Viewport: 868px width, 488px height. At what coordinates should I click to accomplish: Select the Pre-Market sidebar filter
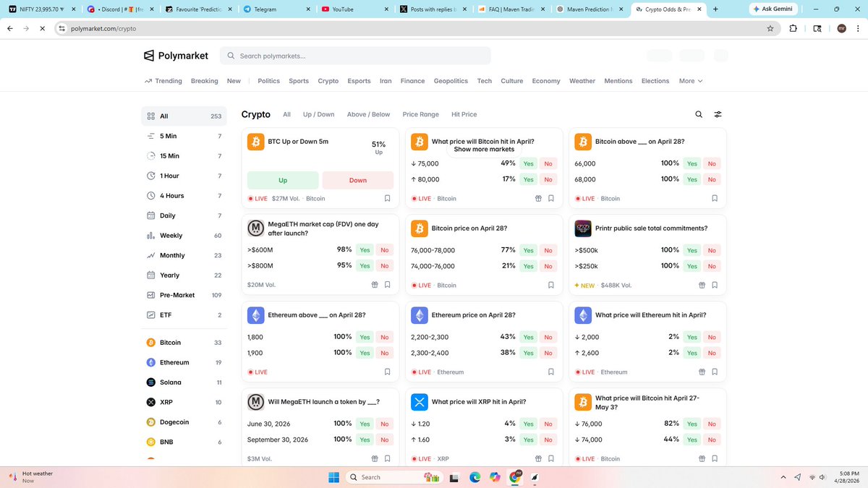tap(184, 295)
